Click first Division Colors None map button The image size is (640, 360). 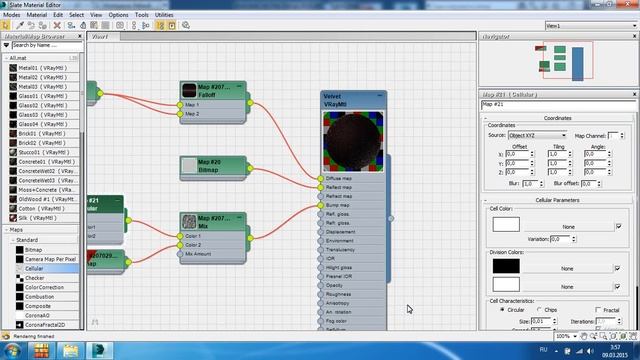[567, 269]
